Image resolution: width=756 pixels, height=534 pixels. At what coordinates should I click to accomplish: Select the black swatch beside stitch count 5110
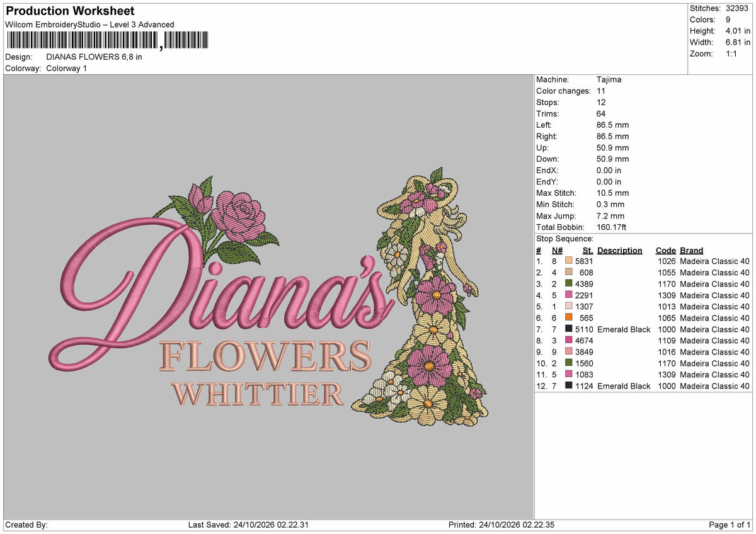click(x=569, y=329)
